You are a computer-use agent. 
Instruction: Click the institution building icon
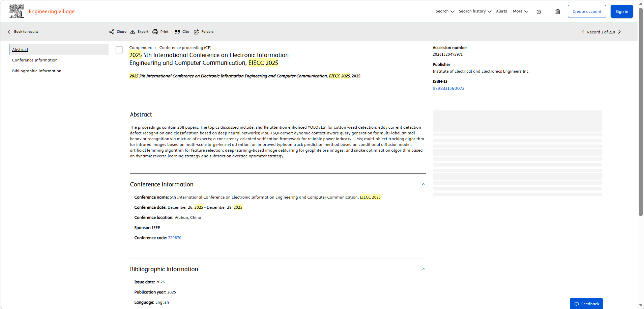(x=558, y=11)
